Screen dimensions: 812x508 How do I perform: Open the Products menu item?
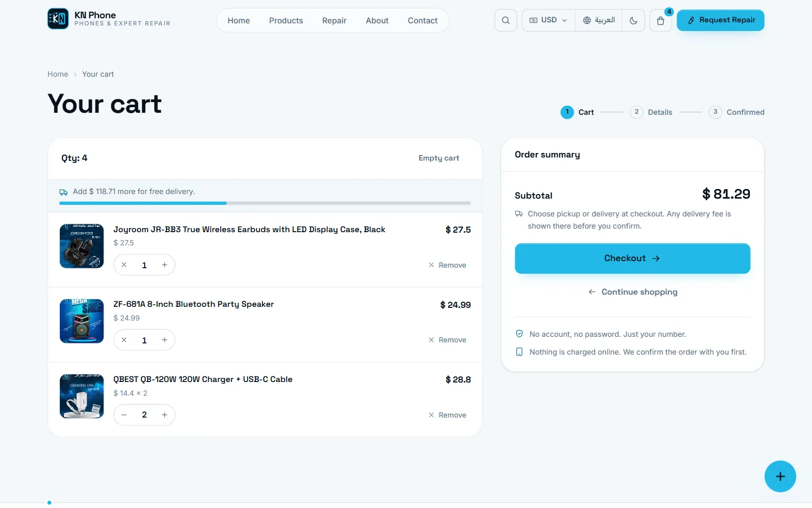pyautogui.click(x=286, y=20)
